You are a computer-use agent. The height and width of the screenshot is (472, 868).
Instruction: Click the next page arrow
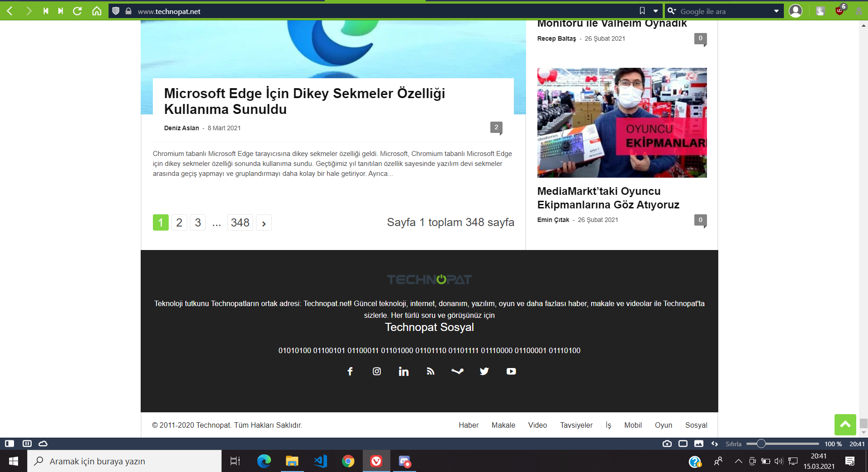coord(264,222)
